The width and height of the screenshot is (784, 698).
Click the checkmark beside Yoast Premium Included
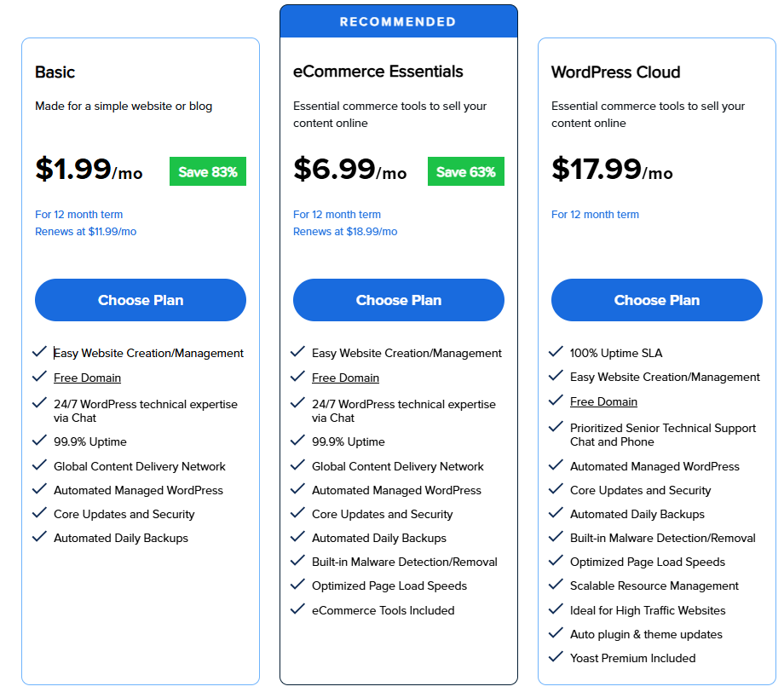556,657
